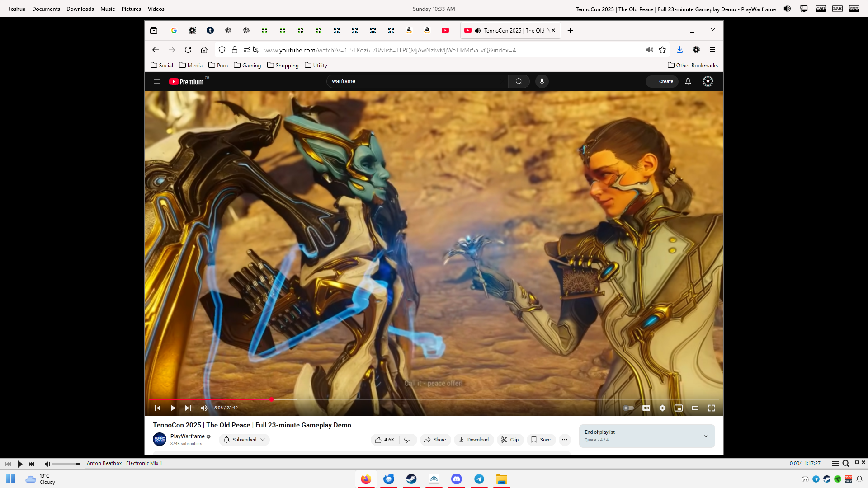Go back one page in browser

[156, 50]
